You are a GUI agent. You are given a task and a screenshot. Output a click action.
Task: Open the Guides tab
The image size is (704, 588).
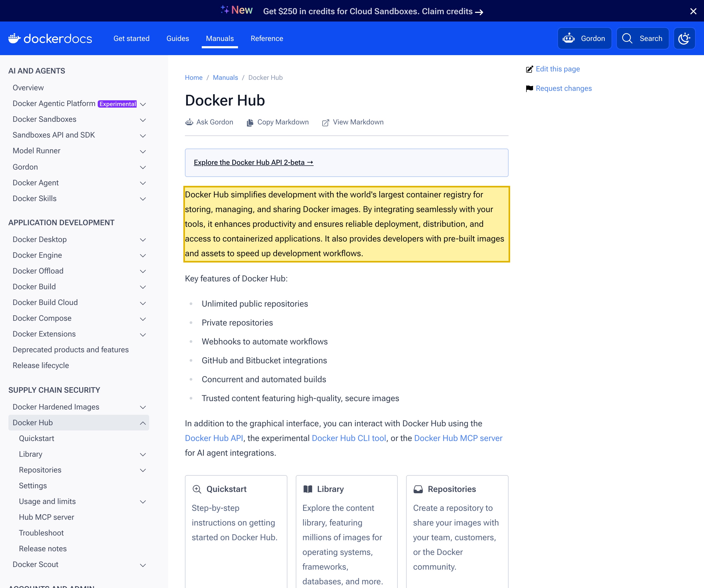pos(178,39)
